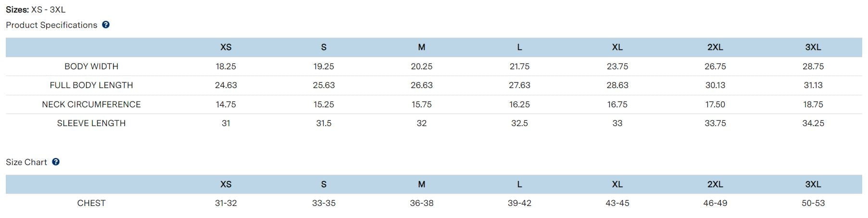
Task: Click the help icon beside Product Specifications
Action: (x=106, y=25)
